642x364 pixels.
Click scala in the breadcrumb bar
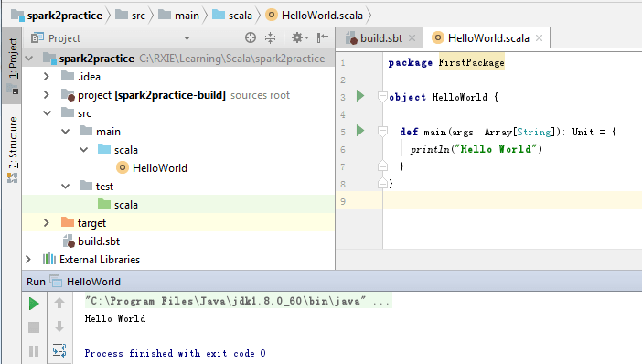(232, 16)
